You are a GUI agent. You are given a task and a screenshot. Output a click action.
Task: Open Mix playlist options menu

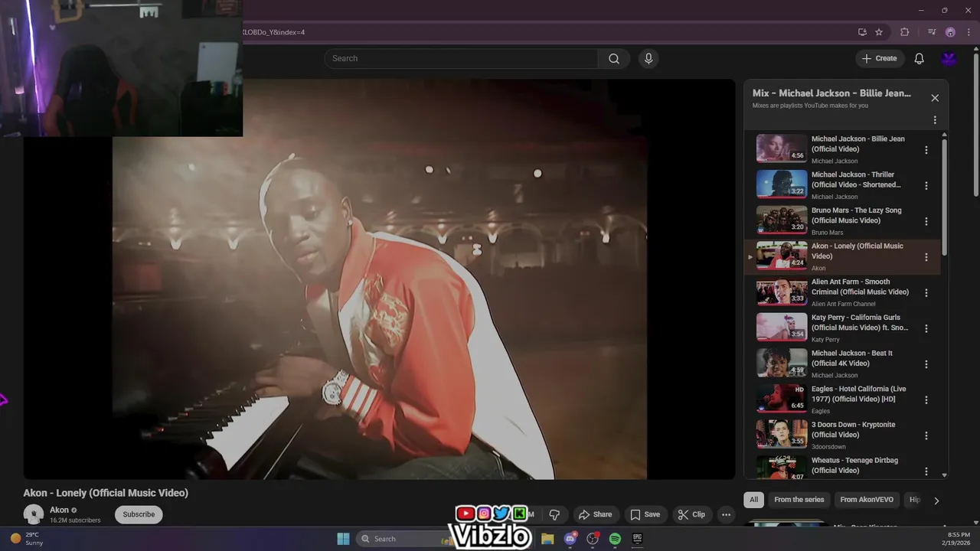point(935,120)
